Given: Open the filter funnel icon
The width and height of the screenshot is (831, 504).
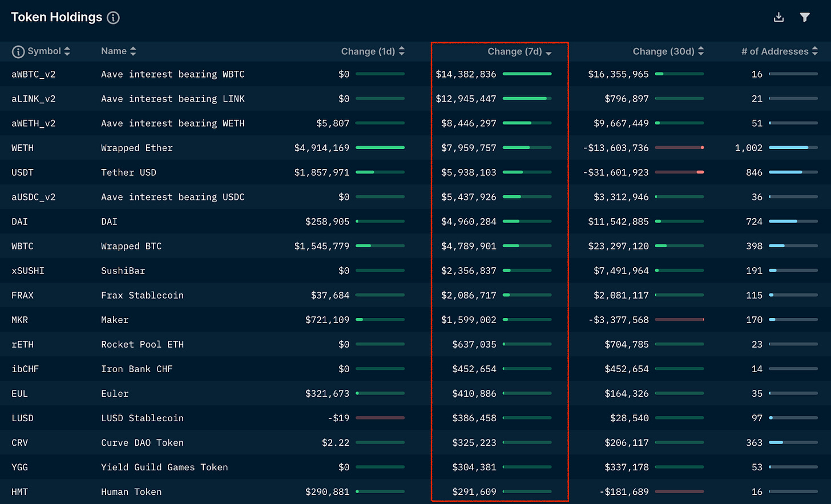Looking at the screenshot, I should point(805,17).
